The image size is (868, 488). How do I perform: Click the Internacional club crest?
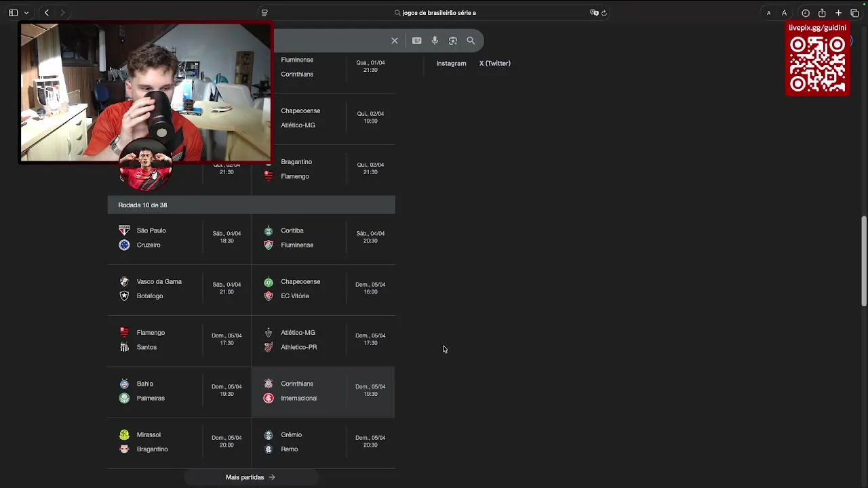click(269, 398)
